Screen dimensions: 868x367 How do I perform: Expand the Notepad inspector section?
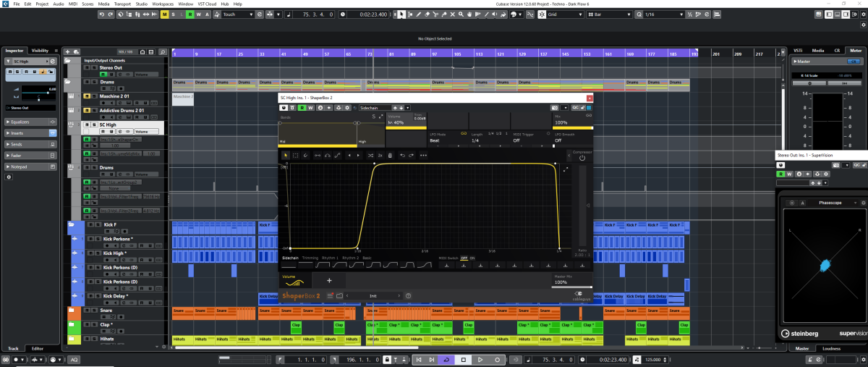tap(31, 166)
